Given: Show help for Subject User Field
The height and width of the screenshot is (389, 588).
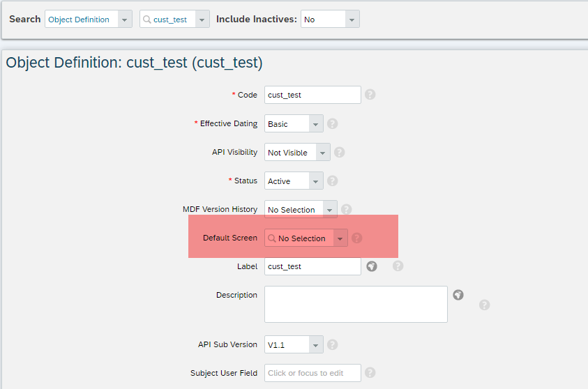Looking at the screenshot, I should [x=370, y=372].
